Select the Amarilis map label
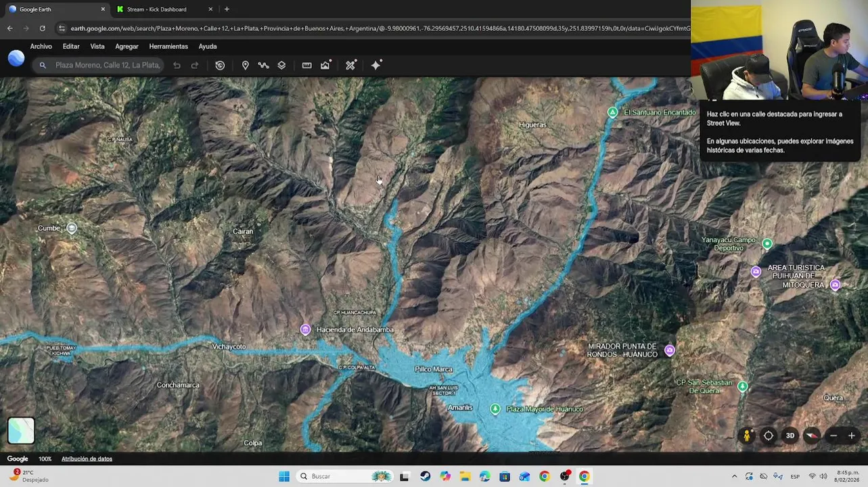Viewport: 868px width, 487px height. coord(460,408)
